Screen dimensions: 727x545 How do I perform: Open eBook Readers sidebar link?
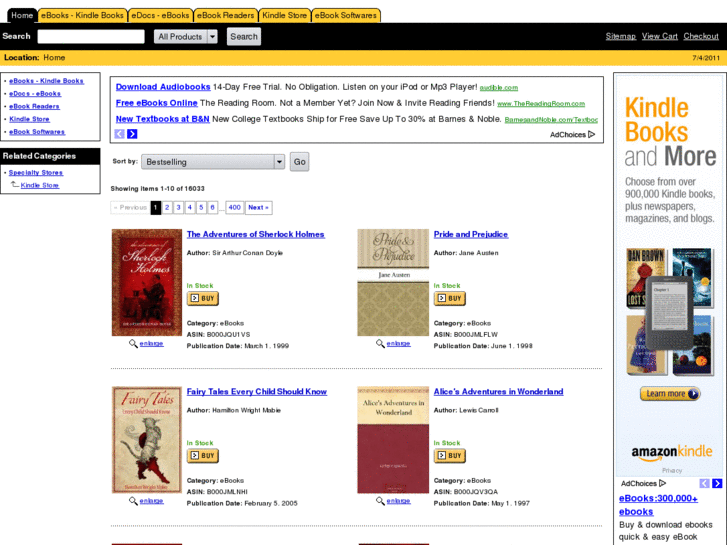(x=34, y=106)
